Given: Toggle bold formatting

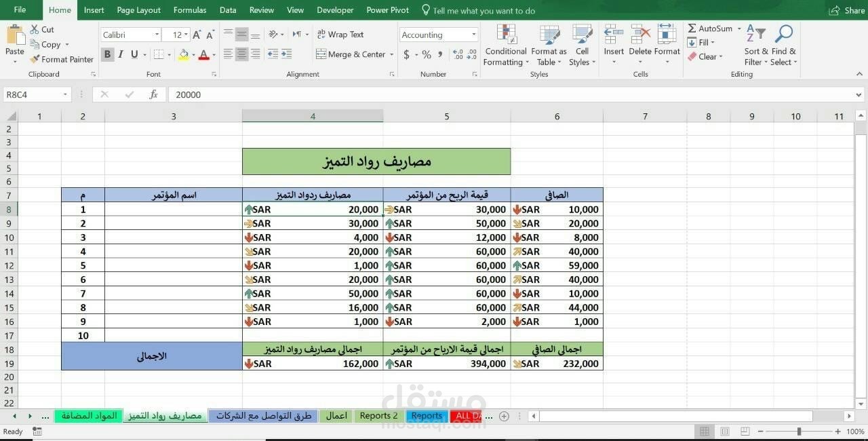Looking at the screenshot, I should [x=106, y=54].
